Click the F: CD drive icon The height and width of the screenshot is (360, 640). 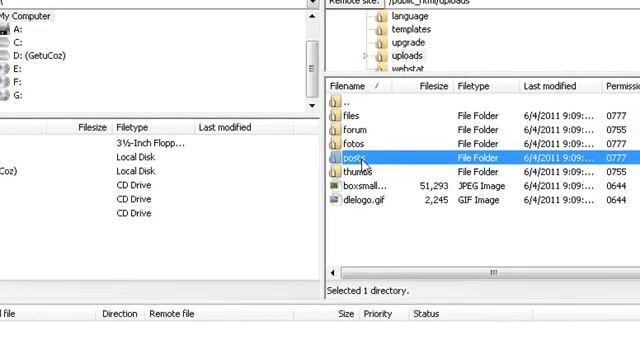point(4,82)
